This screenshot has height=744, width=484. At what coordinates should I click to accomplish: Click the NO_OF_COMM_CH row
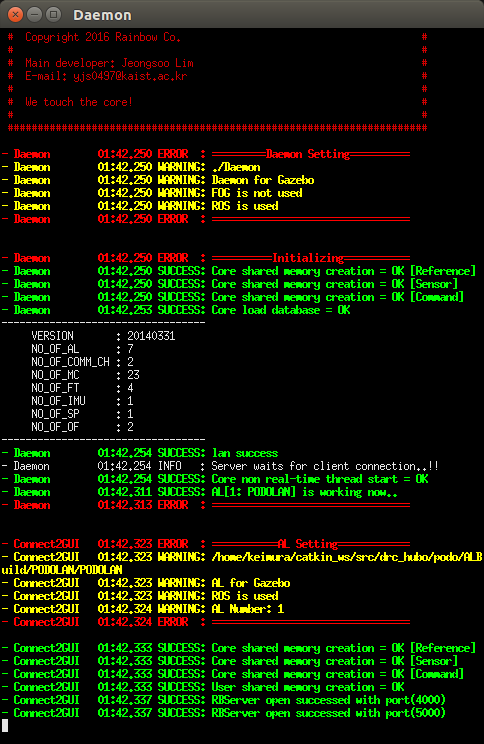tap(83, 362)
